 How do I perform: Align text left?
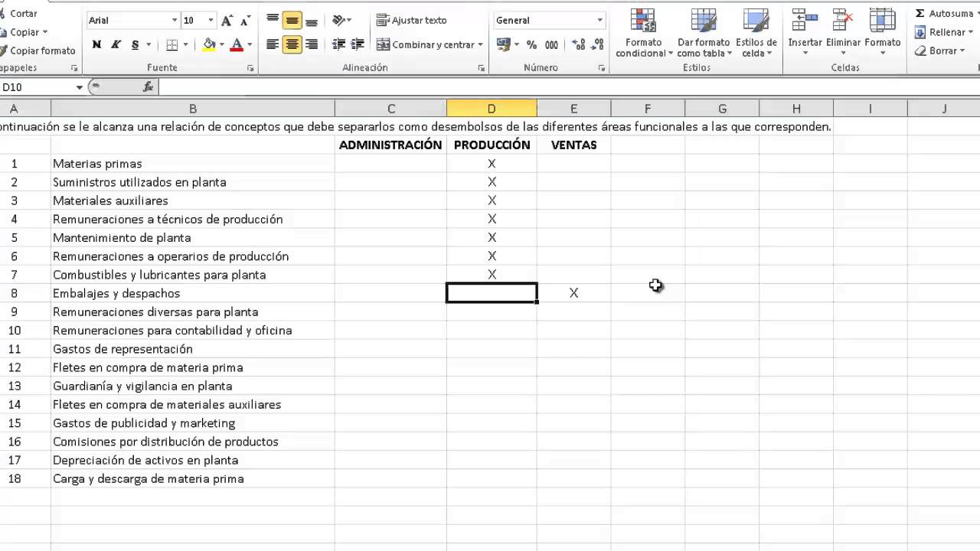point(273,45)
